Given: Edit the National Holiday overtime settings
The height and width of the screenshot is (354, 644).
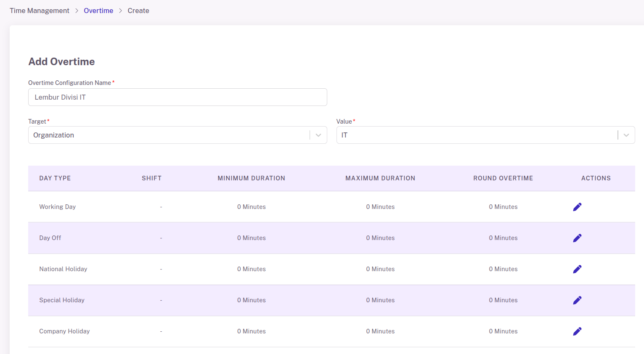Looking at the screenshot, I should [577, 269].
